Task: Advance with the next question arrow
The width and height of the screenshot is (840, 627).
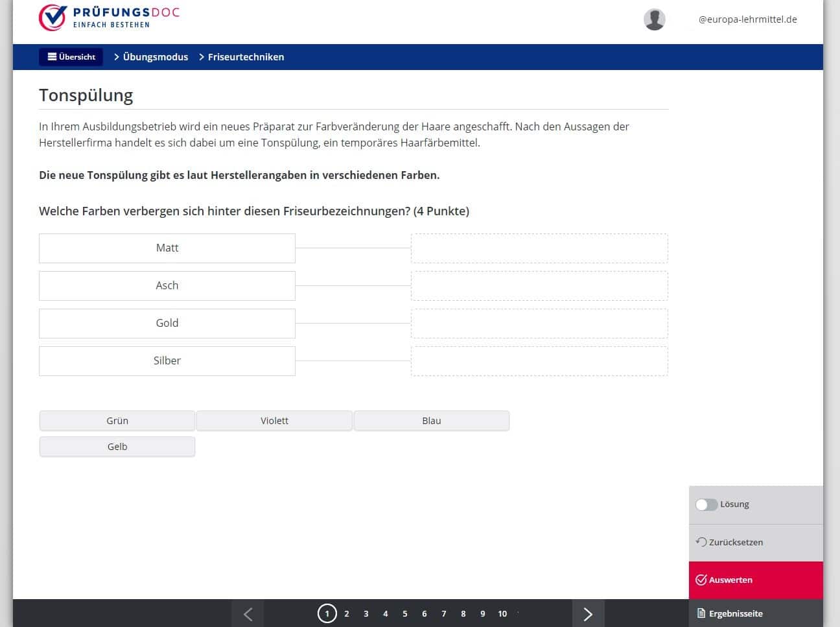Action: [x=588, y=613]
